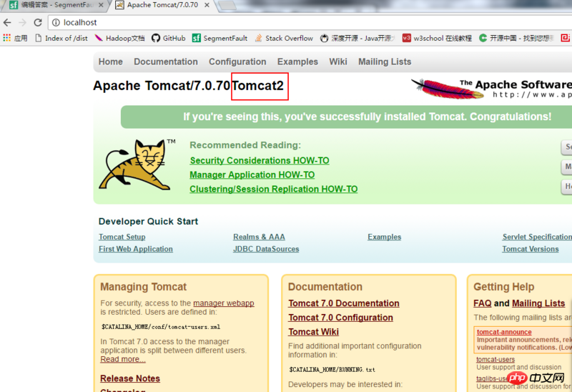
Task: Open Examples link under Developer Quick Start
Action: click(384, 237)
